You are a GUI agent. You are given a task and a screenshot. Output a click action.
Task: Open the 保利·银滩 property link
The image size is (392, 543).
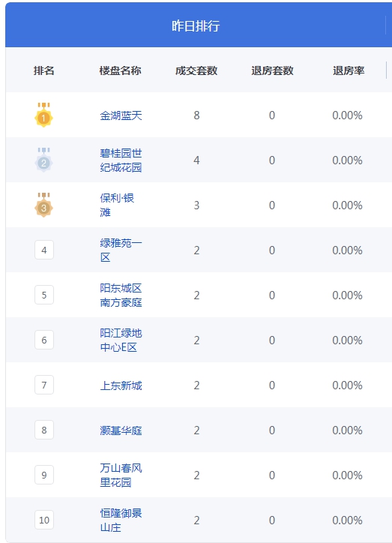(117, 205)
